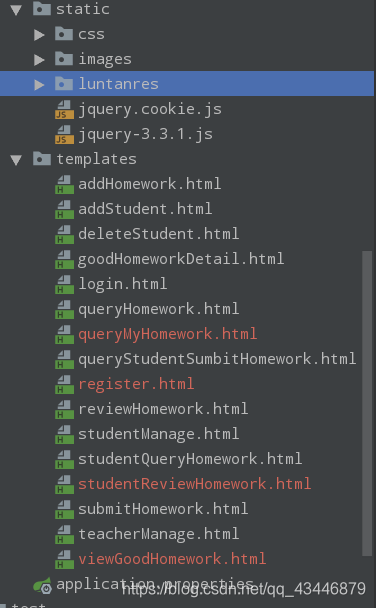The height and width of the screenshot is (608, 376).
Task: Select file name queryHomework.html
Action: point(159,309)
